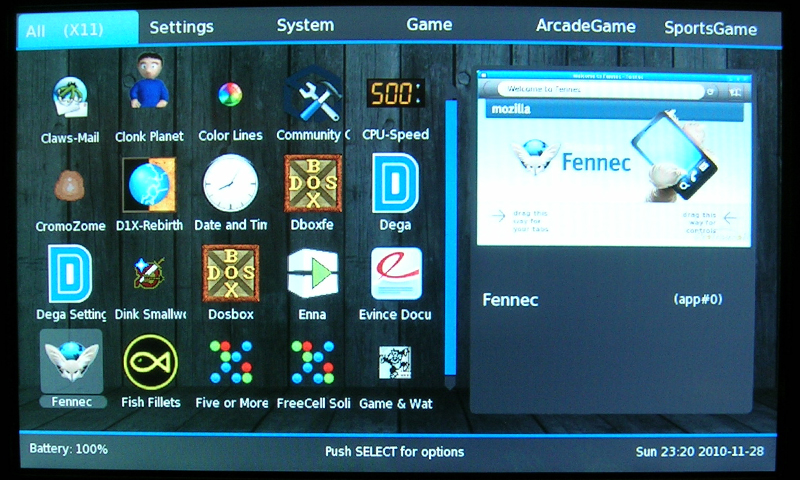This screenshot has height=480, width=800.
Task: Launch the Claws-Mail app icon
Action: click(x=69, y=101)
